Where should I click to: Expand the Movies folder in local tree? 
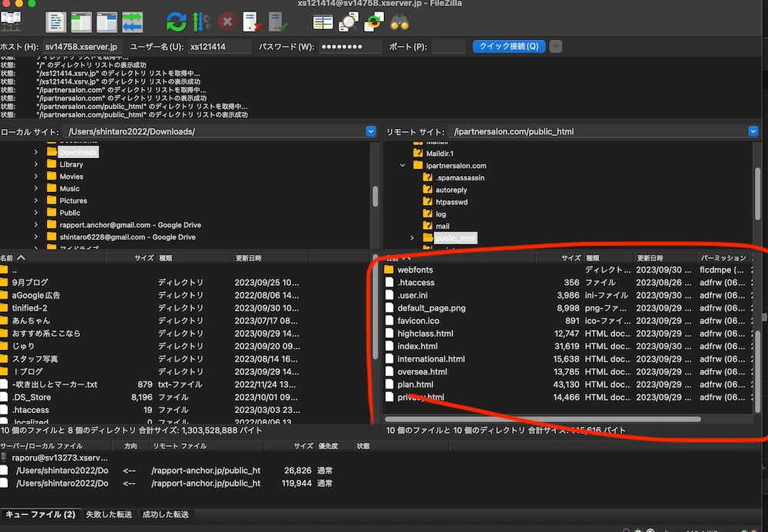coord(36,177)
